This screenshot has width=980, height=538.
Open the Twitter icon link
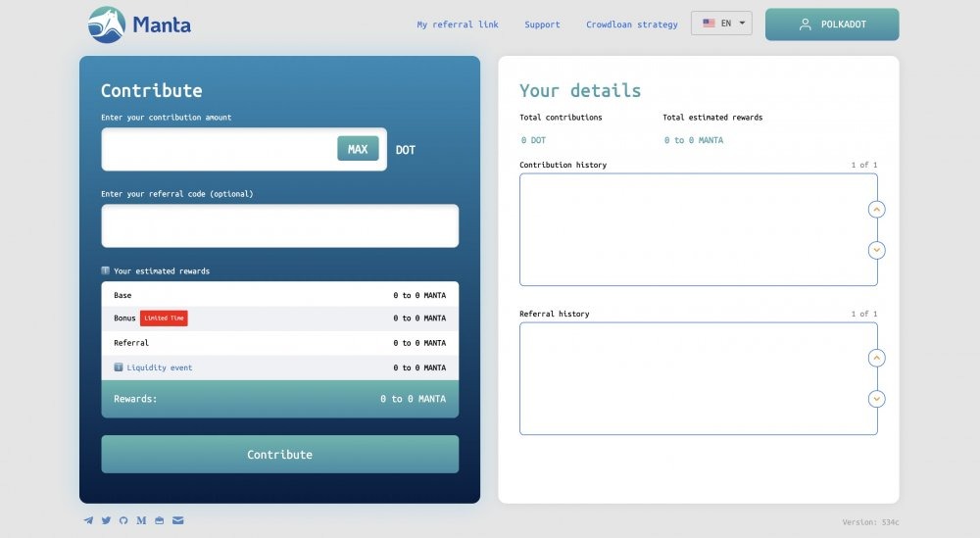point(106,520)
